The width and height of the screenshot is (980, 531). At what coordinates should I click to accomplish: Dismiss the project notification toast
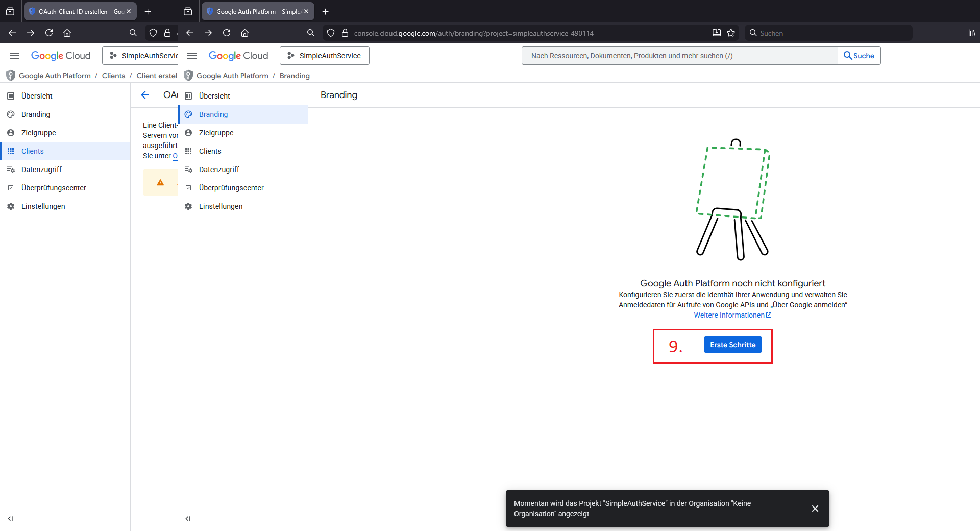815,509
